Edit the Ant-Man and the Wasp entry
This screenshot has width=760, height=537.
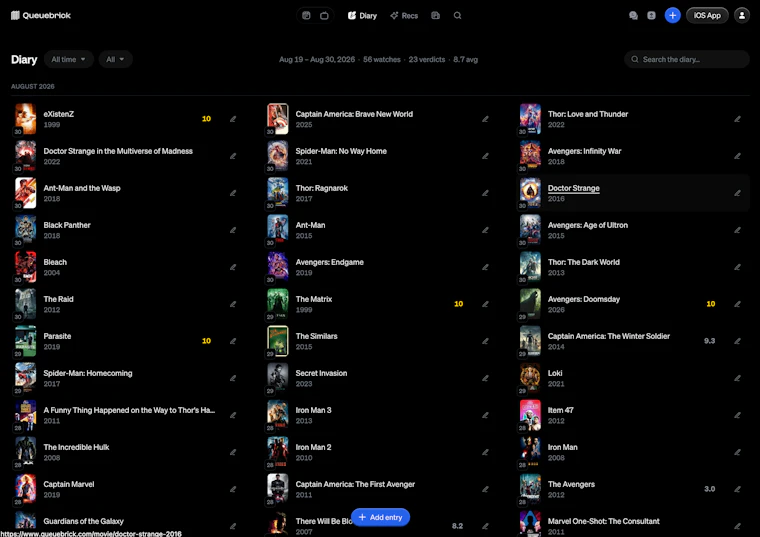(x=233, y=193)
